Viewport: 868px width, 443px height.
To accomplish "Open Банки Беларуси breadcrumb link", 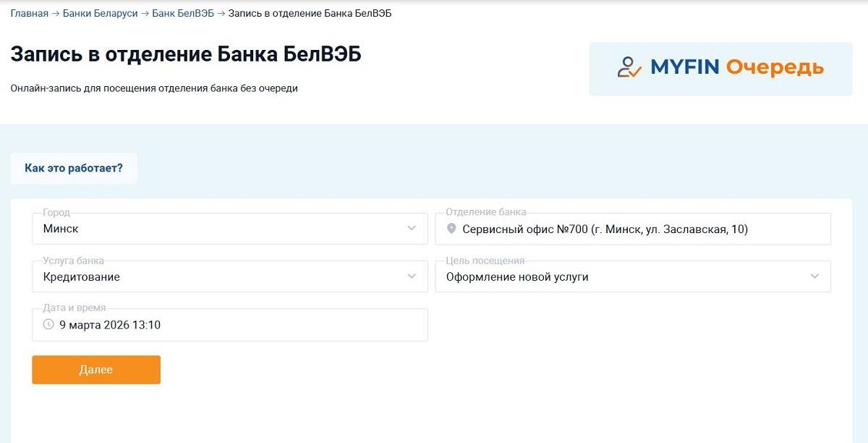I will 100,14.
